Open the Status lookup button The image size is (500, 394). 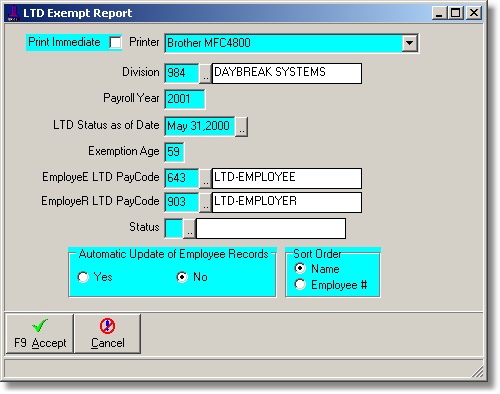click(190, 229)
